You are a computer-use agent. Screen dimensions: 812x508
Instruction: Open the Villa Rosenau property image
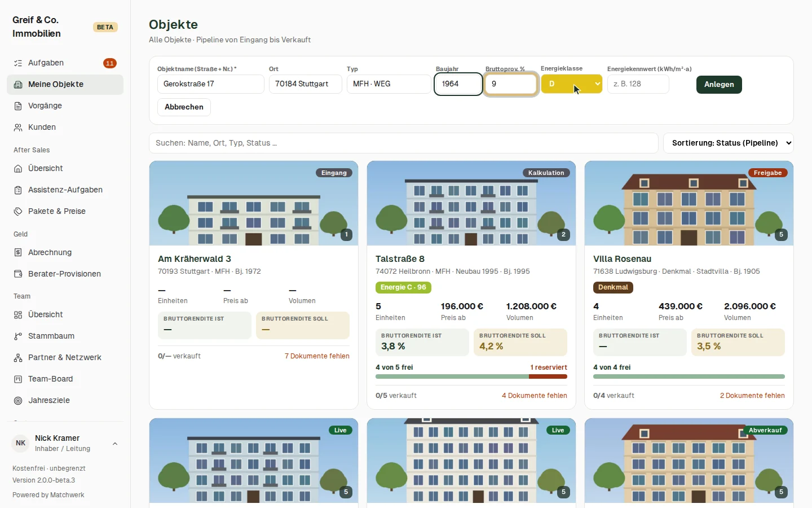coord(689,203)
